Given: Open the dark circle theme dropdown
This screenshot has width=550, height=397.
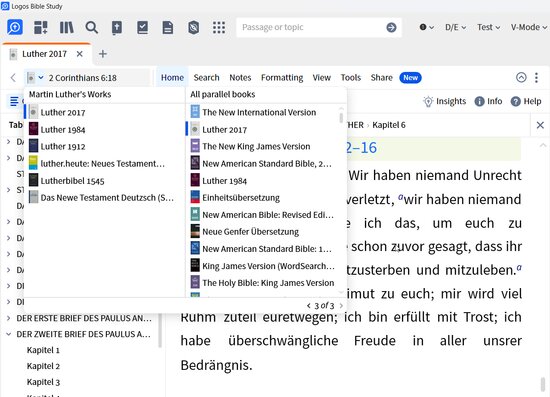Looking at the screenshot, I should pos(427,27).
